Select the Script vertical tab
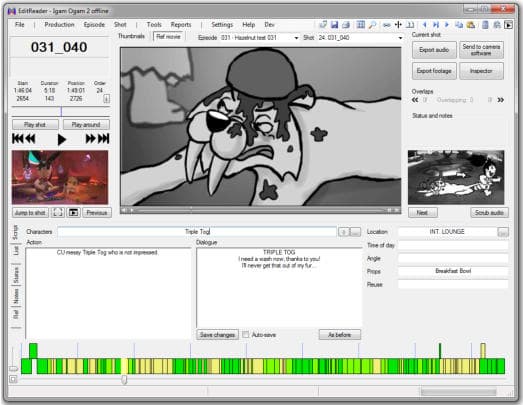 pyautogui.click(x=15, y=233)
